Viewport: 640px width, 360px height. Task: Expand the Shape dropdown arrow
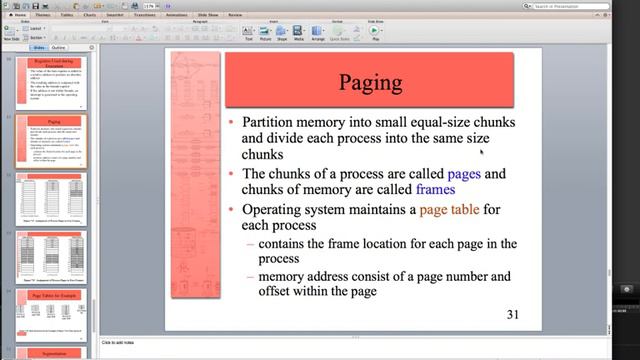[287, 31]
